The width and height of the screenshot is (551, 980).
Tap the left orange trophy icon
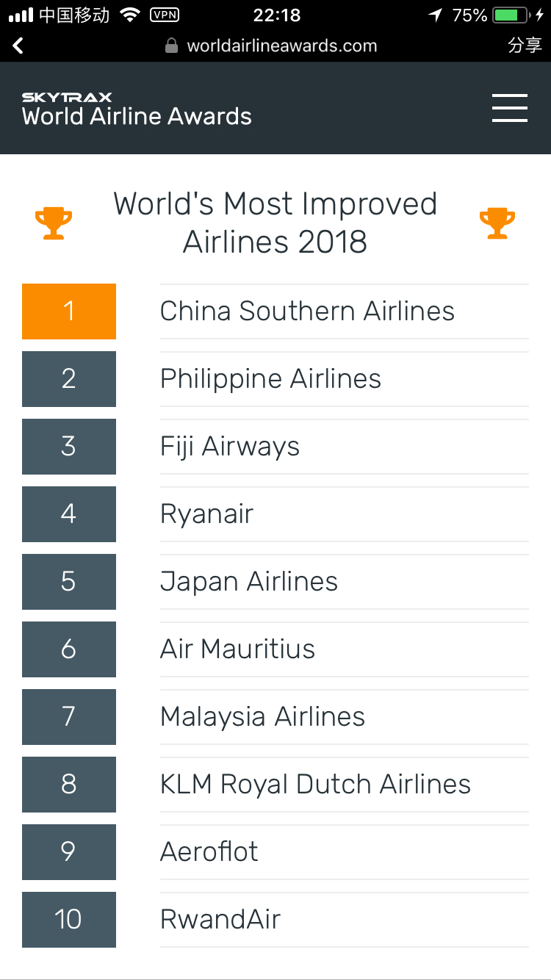pos(54,223)
